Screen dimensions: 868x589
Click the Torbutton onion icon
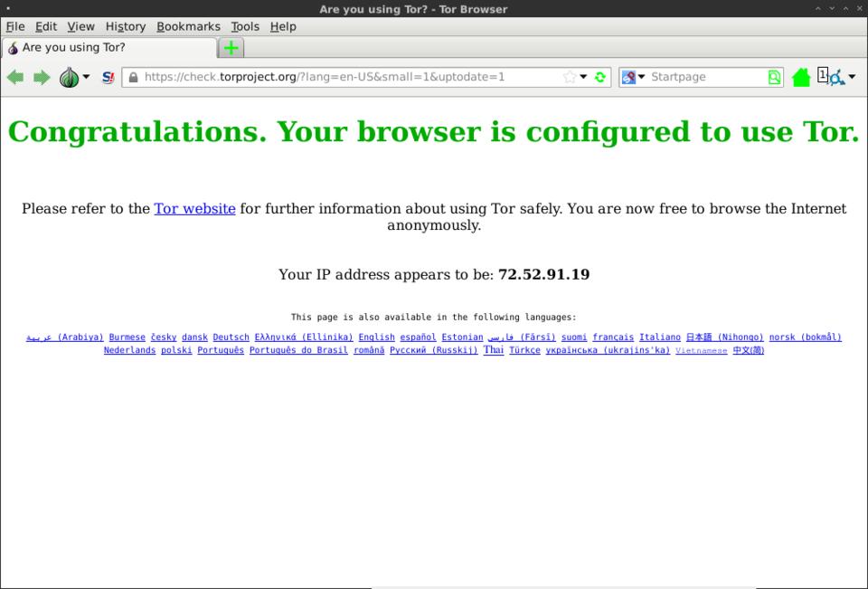[69, 78]
